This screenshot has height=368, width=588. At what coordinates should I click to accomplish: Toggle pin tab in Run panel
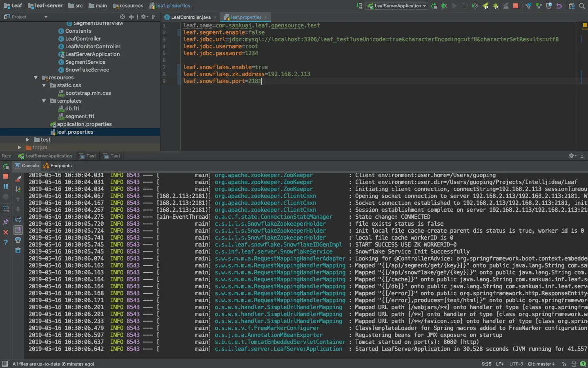6,222
